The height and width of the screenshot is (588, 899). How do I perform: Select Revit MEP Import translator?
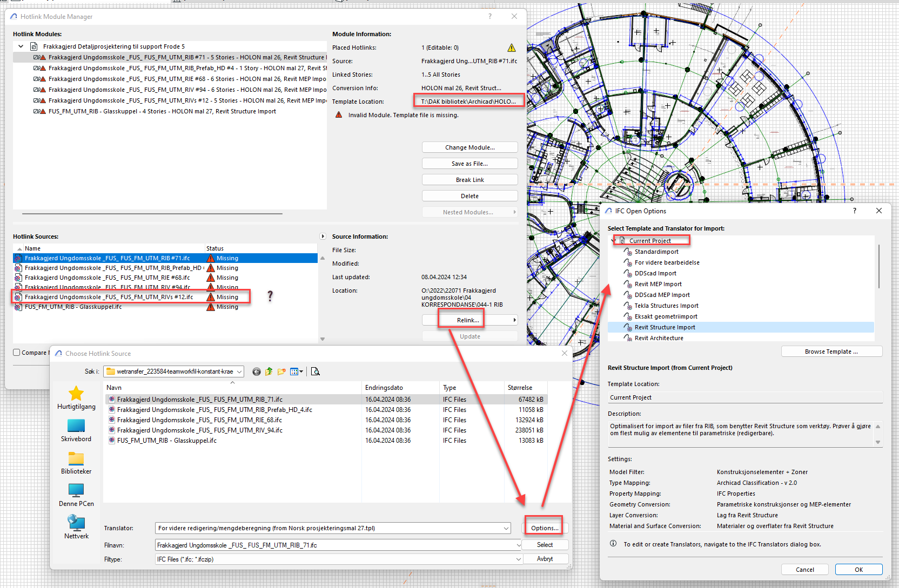(658, 284)
